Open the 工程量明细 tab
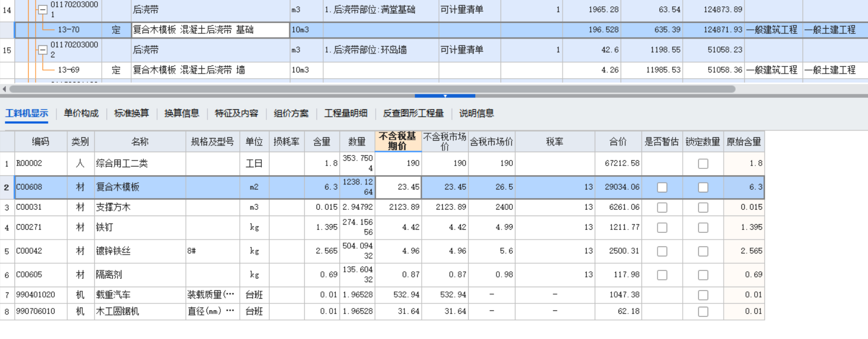 (346, 113)
